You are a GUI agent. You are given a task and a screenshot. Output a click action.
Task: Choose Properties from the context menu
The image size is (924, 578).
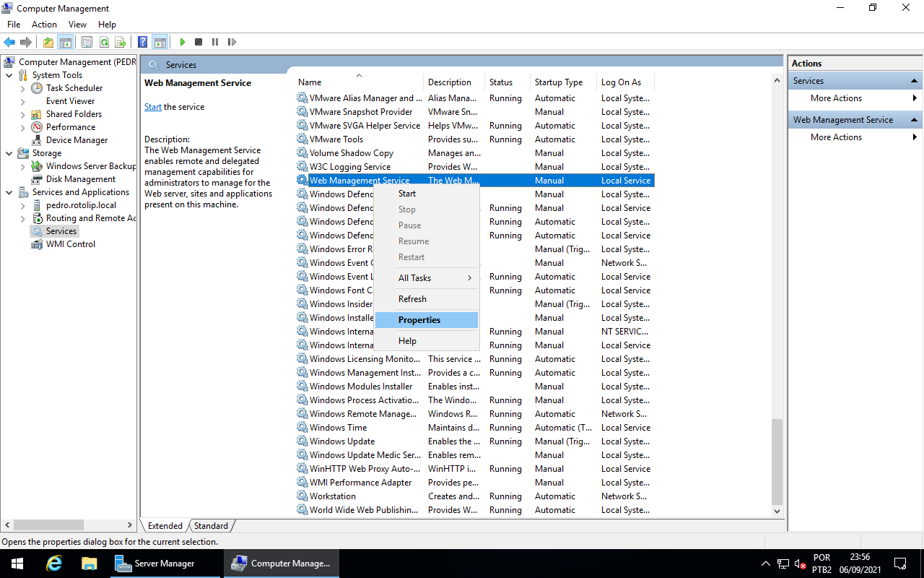(x=419, y=319)
